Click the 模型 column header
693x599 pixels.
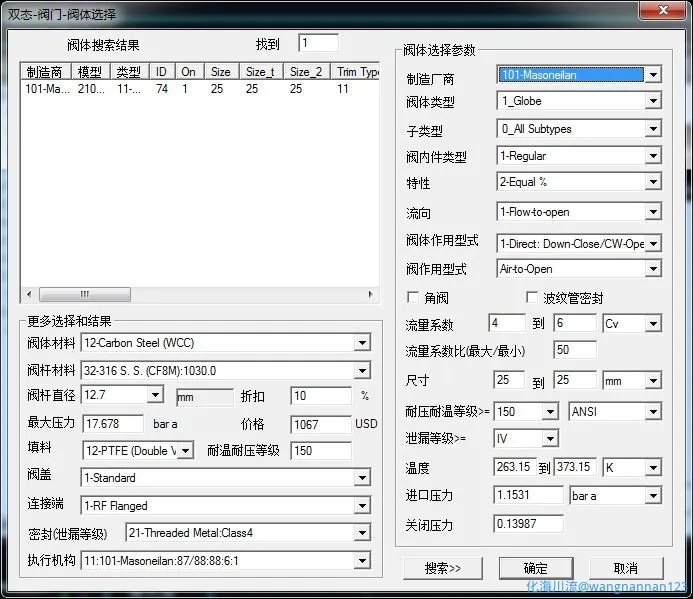[91, 71]
